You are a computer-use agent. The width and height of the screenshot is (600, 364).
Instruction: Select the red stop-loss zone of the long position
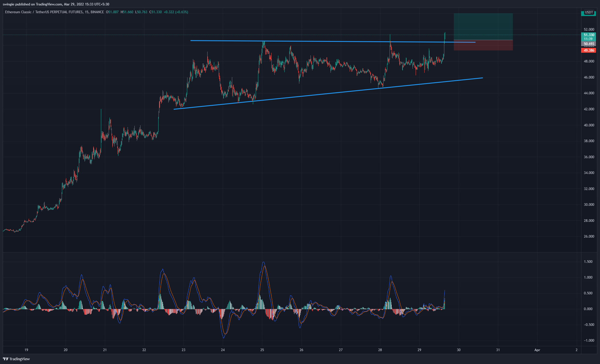point(483,45)
